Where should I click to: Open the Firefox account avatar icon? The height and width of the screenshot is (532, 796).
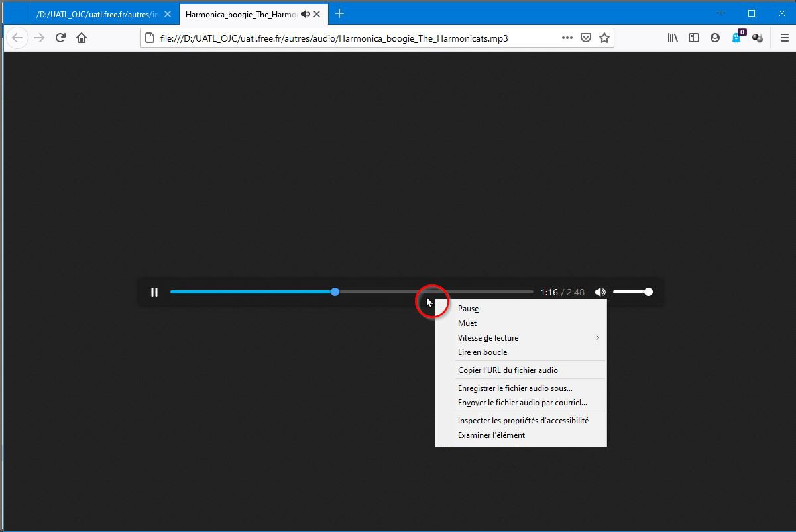[x=715, y=38]
